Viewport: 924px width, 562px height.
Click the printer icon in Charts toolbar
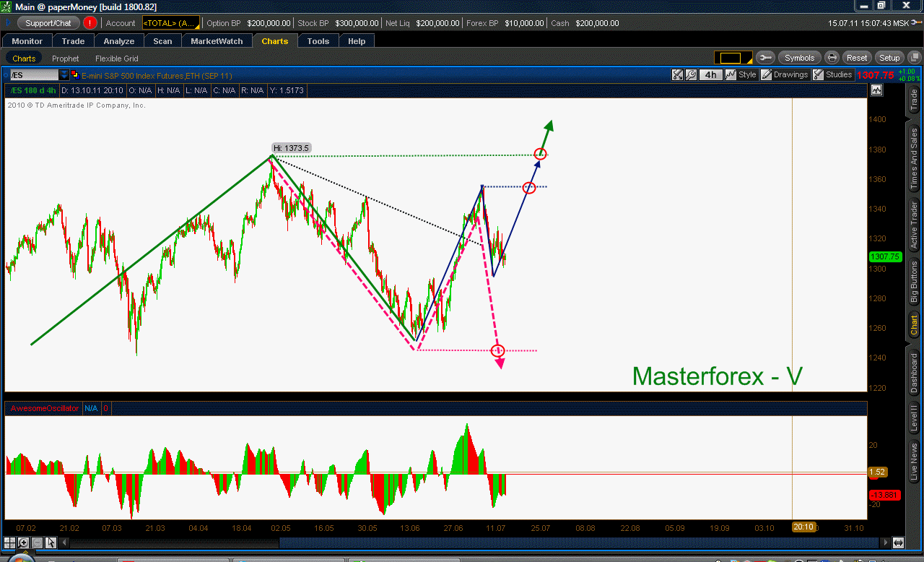(x=832, y=58)
